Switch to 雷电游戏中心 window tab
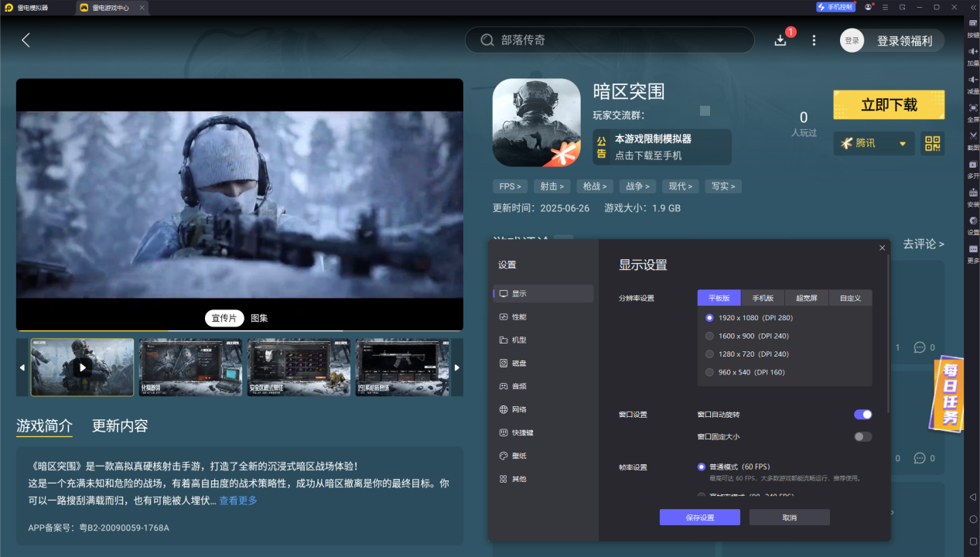 click(111, 7)
